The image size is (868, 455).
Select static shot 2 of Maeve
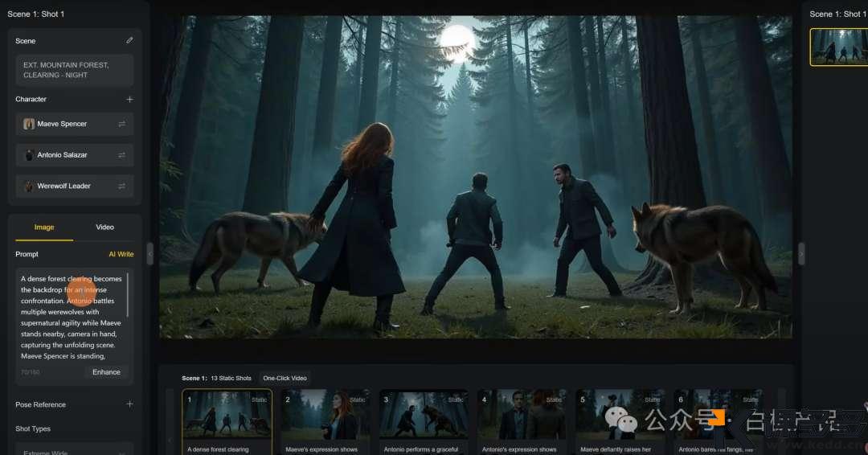(325, 415)
